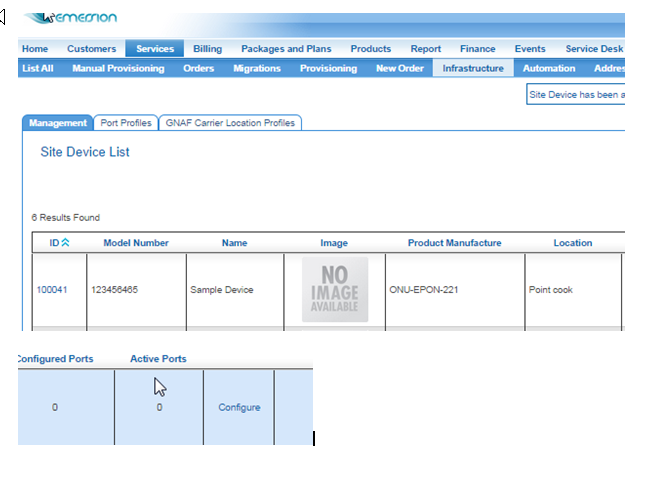671x485 pixels.
Task: Open the Automation submenu
Action: tap(549, 68)
